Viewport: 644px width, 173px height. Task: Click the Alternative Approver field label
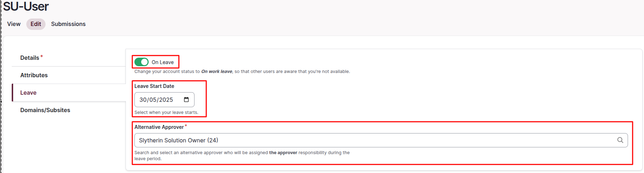(x=159, y=127)
